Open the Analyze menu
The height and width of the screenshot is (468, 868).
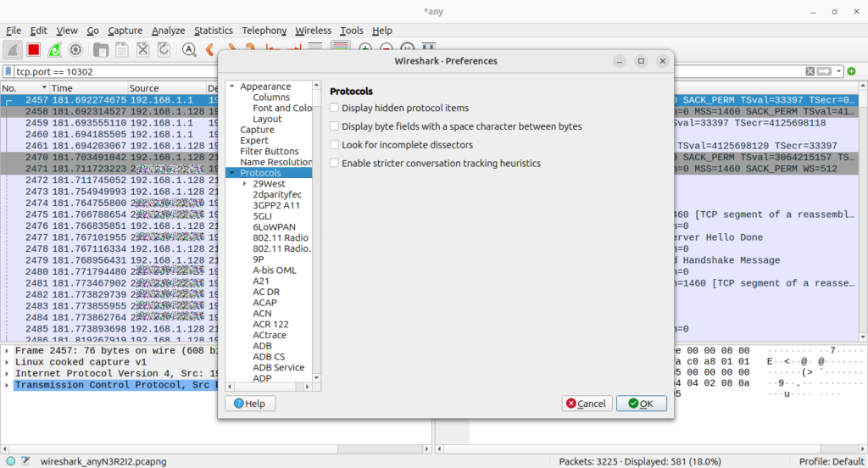[169, 31]
